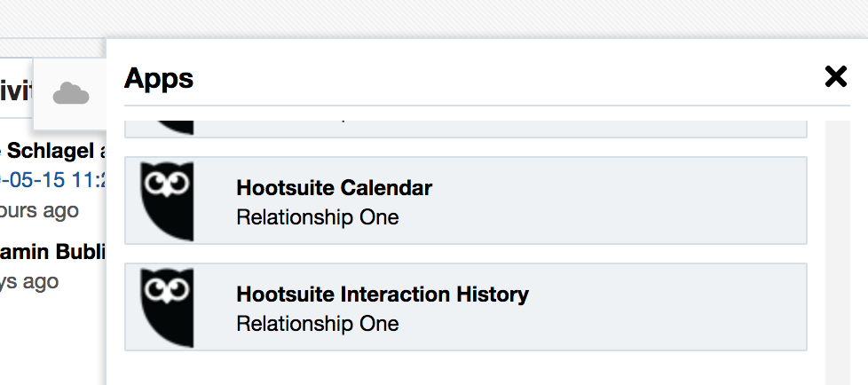Image resolution: width=868 pixels, height=385 pixels.
Task: Click the Bubli name in the activity list
Action: click(53, 252)
